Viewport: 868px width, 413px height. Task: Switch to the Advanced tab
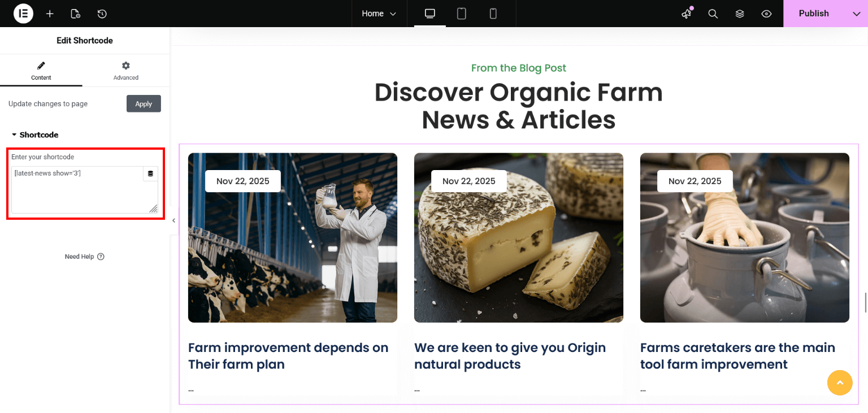(x=125, y=71)
